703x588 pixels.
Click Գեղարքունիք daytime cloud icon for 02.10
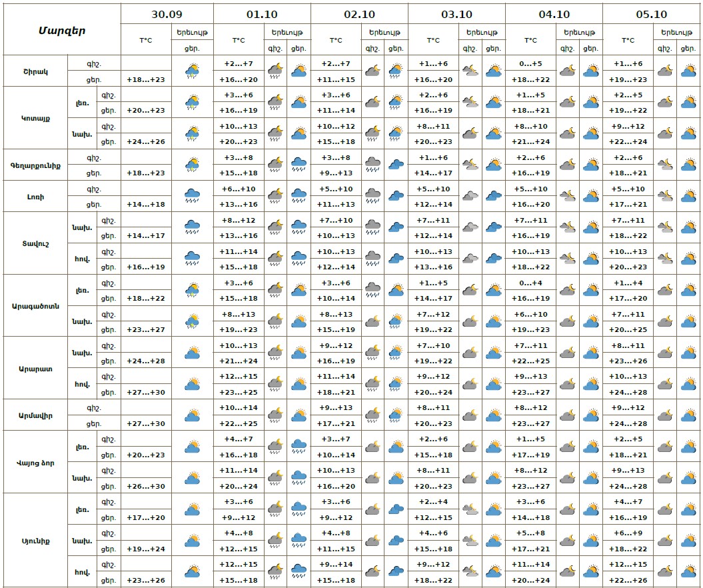(x=396, y=165)
